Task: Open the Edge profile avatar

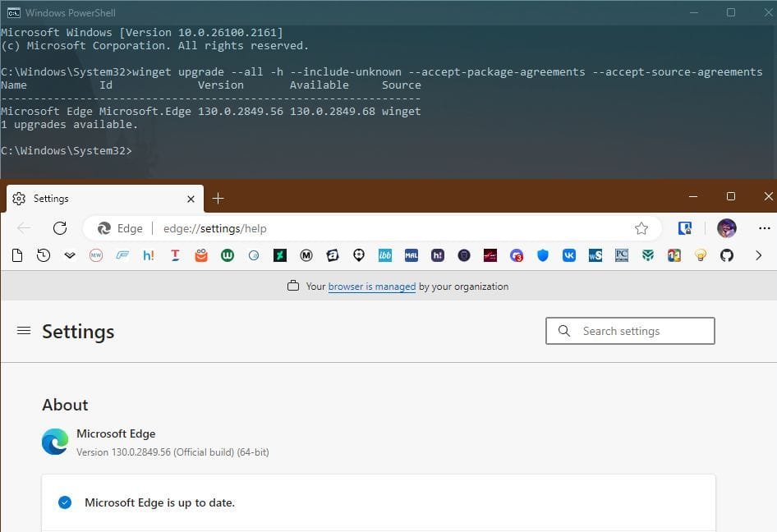Action: (726, 228)
